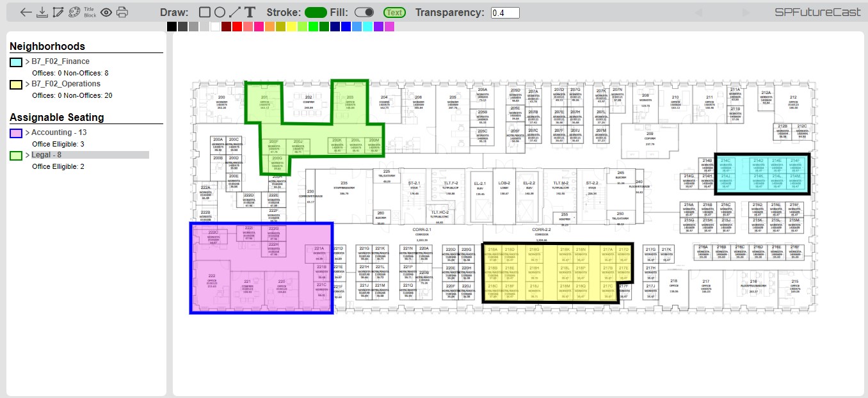Expand the Accounting - 13 seating group

pos(28,132)
